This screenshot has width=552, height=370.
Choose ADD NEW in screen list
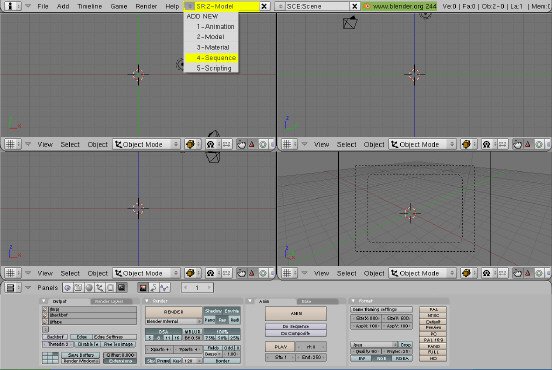[x=211, y=16]
